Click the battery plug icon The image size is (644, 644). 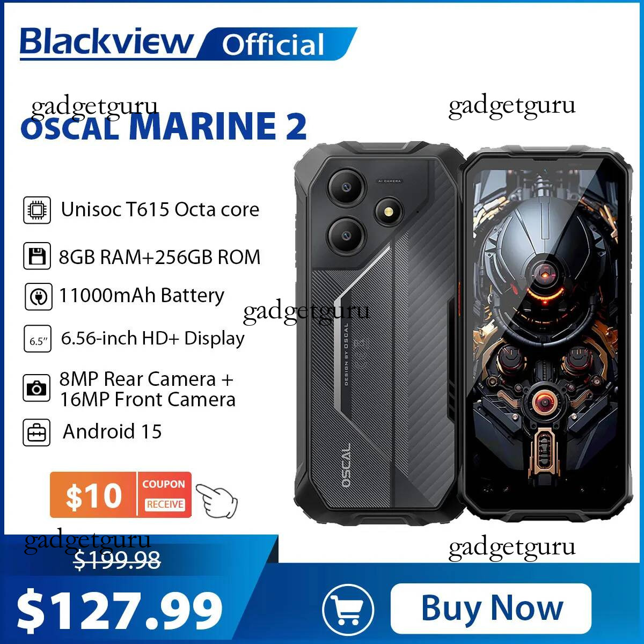[x=39, y=297]
